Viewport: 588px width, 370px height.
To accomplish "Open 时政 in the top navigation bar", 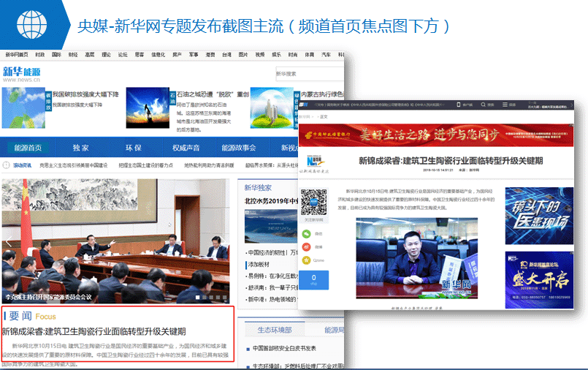I will (39, 55).
